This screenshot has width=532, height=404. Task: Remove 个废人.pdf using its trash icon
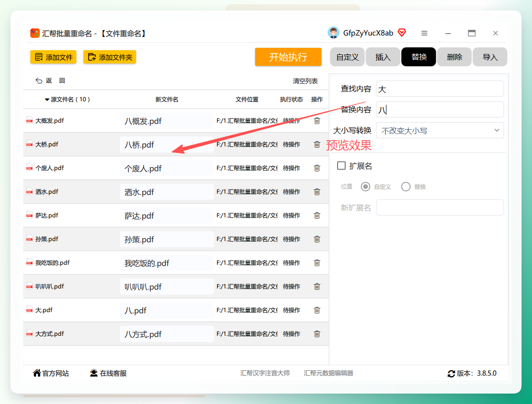click(317, 168)
